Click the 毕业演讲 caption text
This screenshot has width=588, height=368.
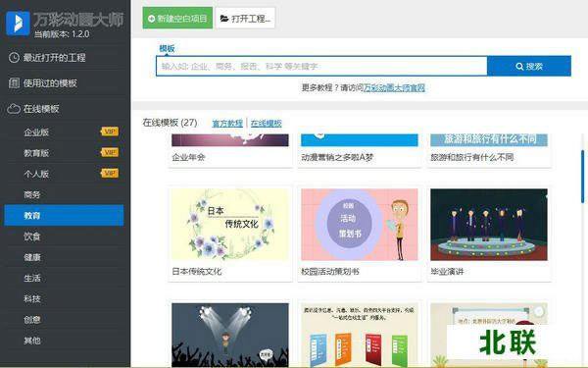point(447,271)
